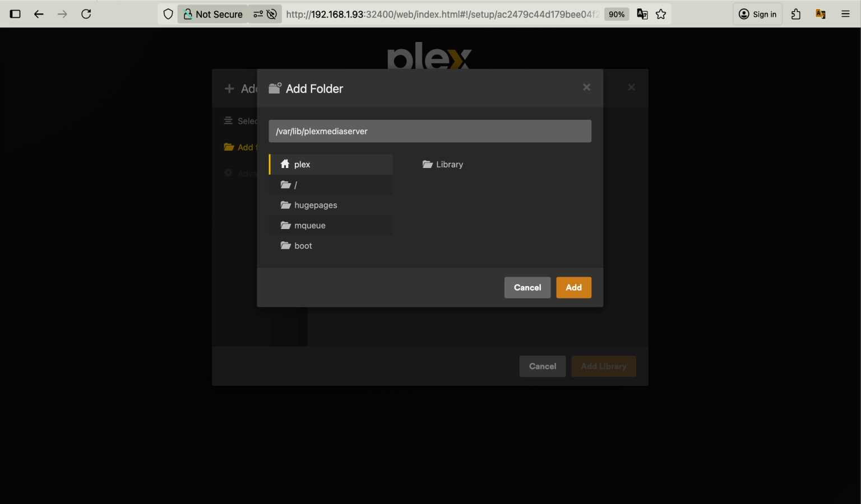
Task: Select the plex home shortcut in the sidebar
Action: (302, 164)
